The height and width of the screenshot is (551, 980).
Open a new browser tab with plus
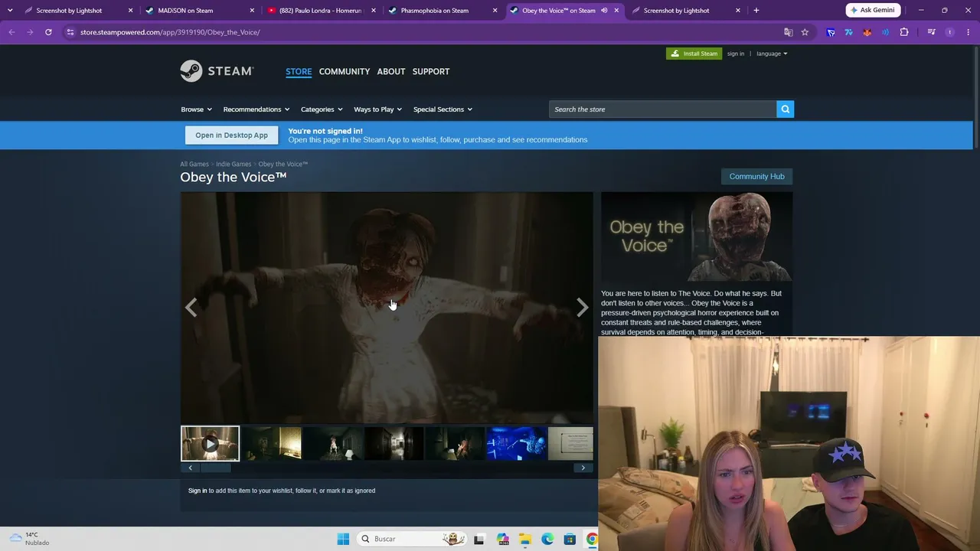point(756,11)
